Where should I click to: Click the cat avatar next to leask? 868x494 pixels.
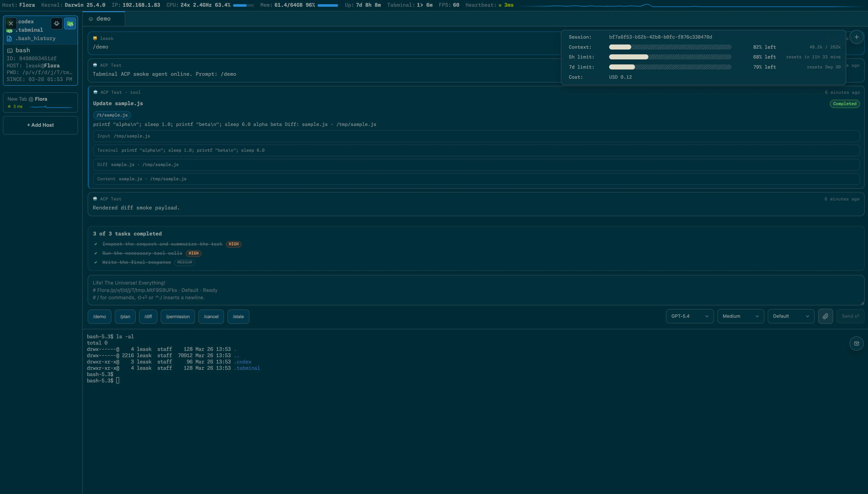pyautogui.click(x=95, y=38)
